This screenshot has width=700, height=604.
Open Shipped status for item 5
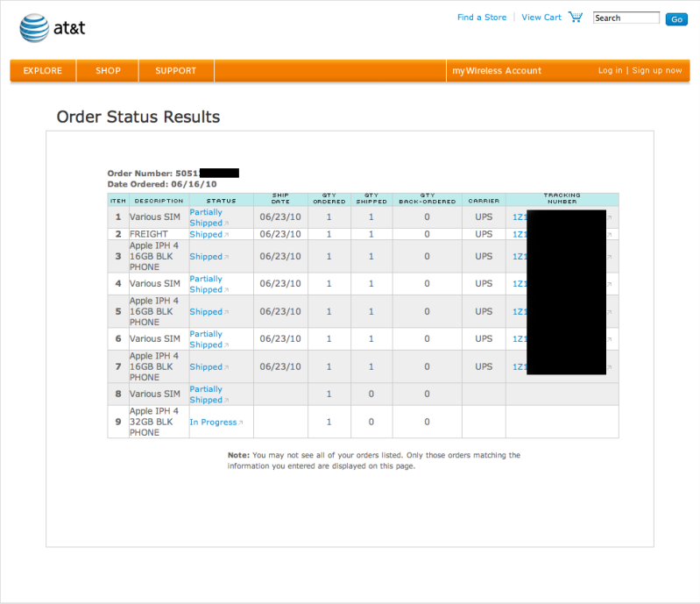point(206,312)
